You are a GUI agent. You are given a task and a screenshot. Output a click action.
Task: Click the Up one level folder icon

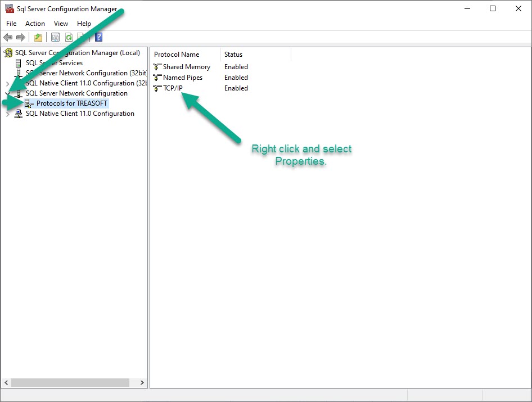[38, 37]
